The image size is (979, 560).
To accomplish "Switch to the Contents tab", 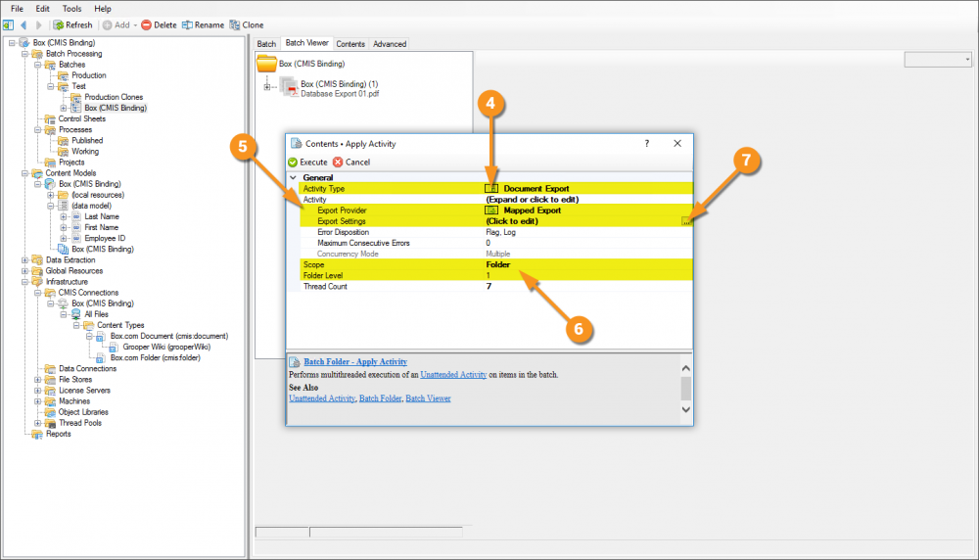I will (x=350, y=44).
